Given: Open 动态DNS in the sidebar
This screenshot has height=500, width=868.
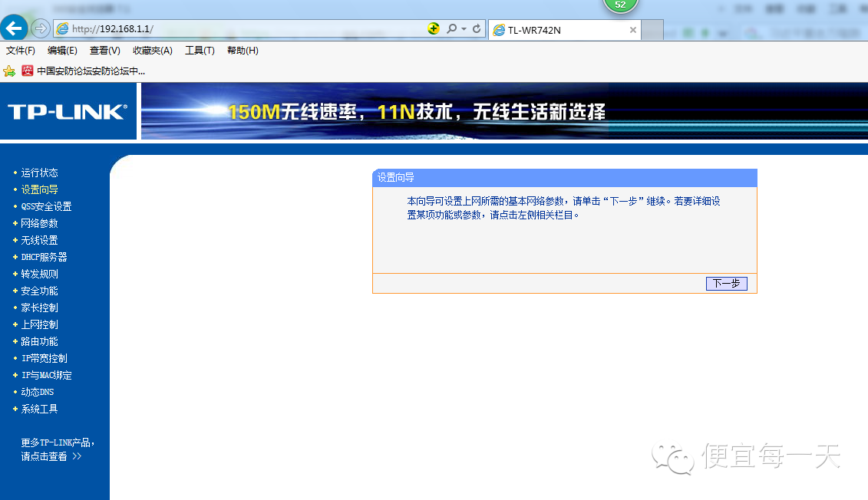Looking at the screenshot, I should [37, 392].
